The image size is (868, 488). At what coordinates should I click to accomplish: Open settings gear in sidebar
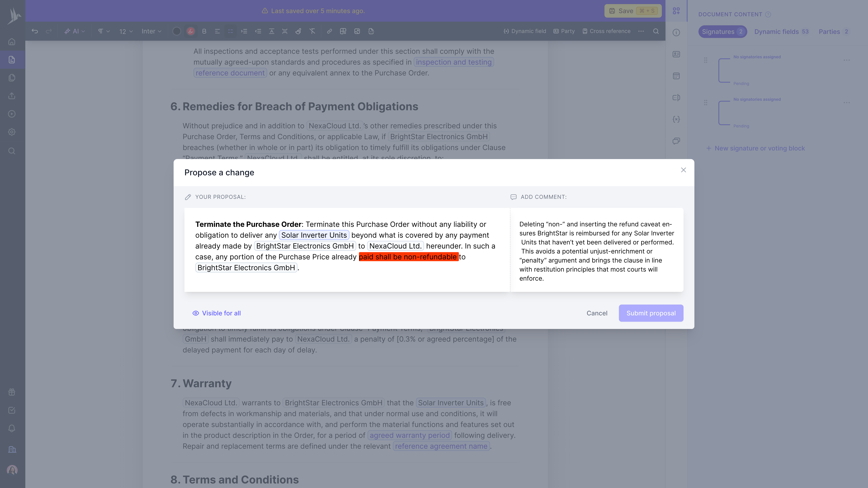click(x=12, y=132)
